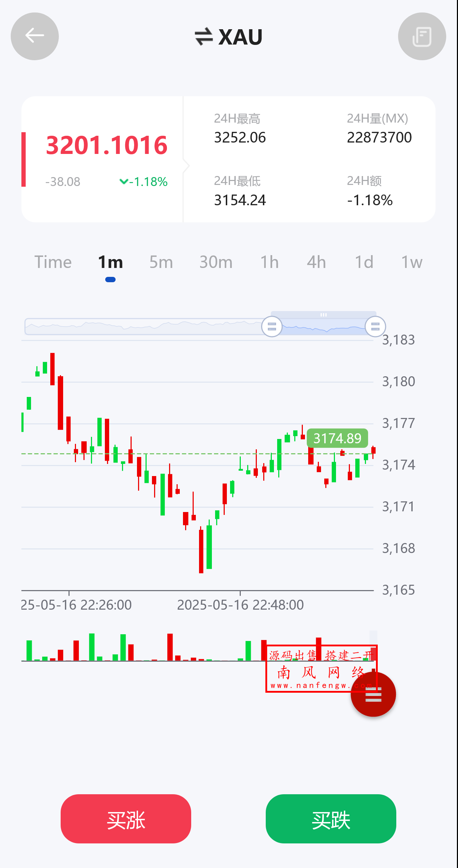458x868 pixels.
Task: Select the 1m interval tab
Action: (110, 263)
